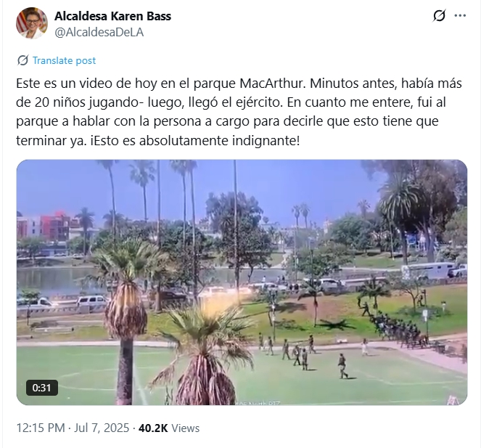The width and height of the screenshot is (481, 448).
Task: Click the phrase '¡Esto es absolutamente indignante!'
Action: point(195,141)
